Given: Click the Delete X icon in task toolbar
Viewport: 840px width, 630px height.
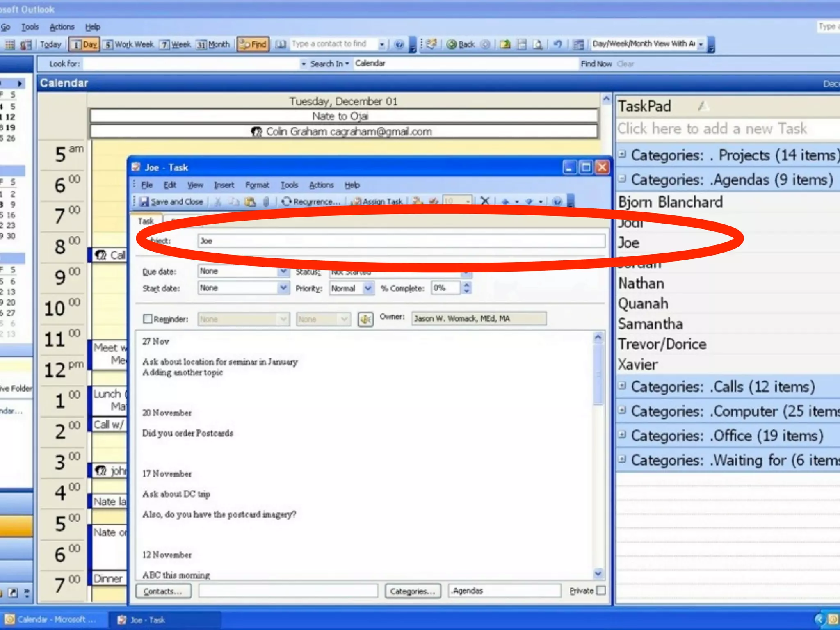Looking at the screenshot, I should (485, 201).
